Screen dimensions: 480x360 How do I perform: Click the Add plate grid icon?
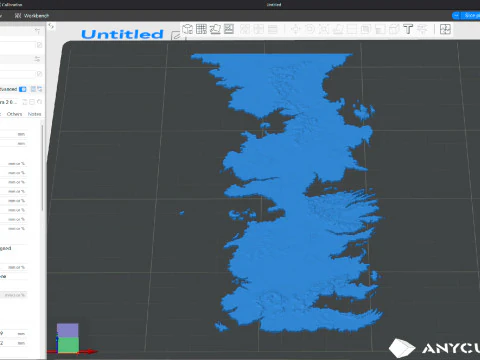point(201,29)
